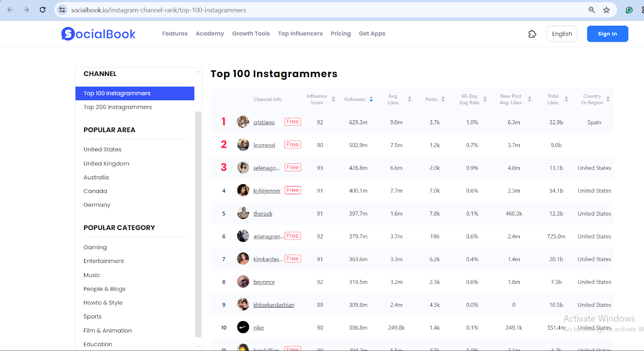Click the sidebar vertical scrollbar

coord(198,224)
